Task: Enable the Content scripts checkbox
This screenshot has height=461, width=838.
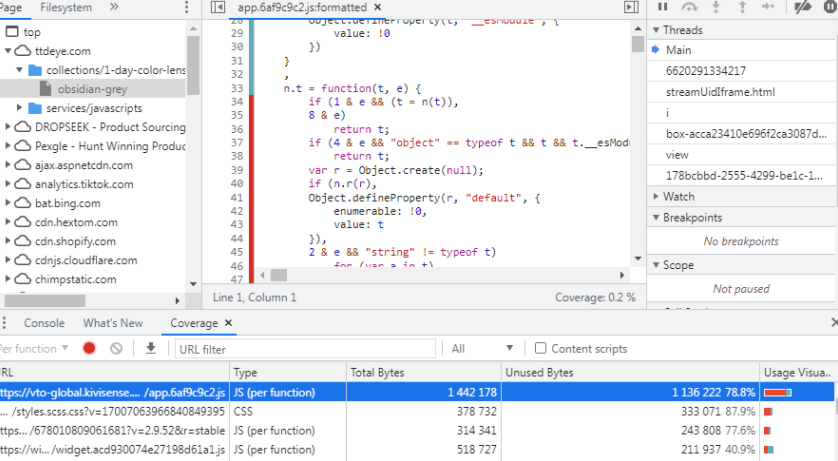Action: tap(541, 349)
